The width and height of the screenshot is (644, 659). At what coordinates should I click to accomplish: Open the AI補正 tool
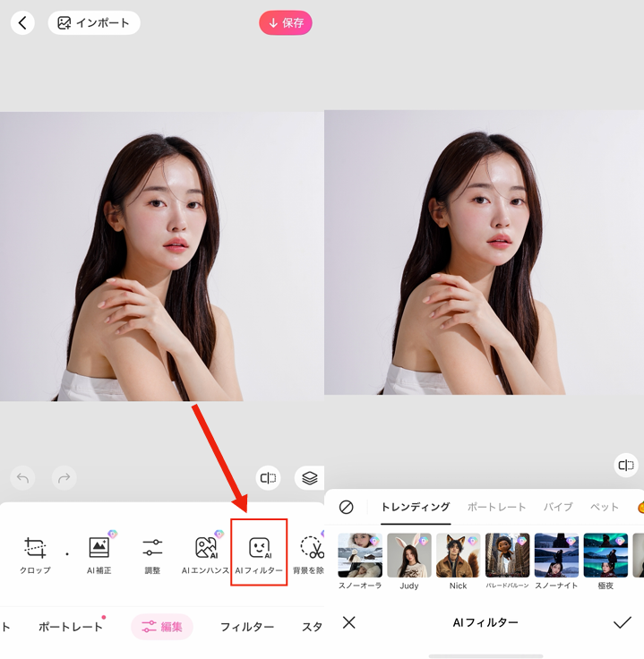point(99,553)
